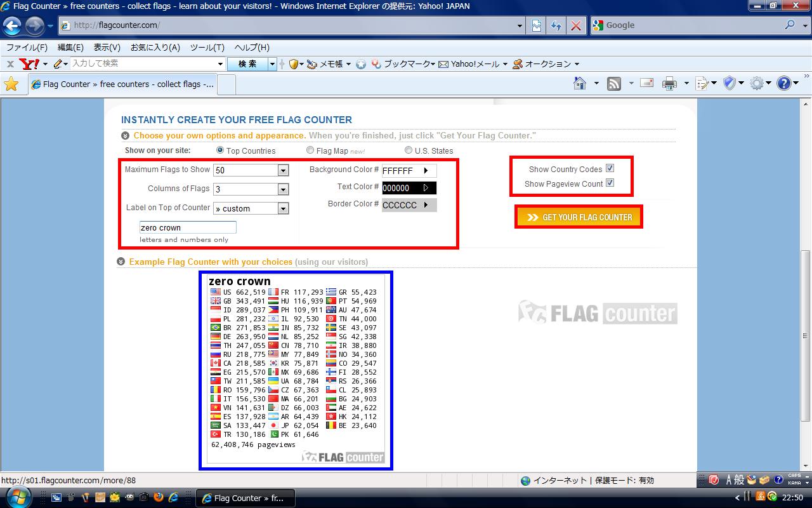Screen dimensions: 812x508
Task: Click the Home house icon in command bar
Action: [580, 83]
